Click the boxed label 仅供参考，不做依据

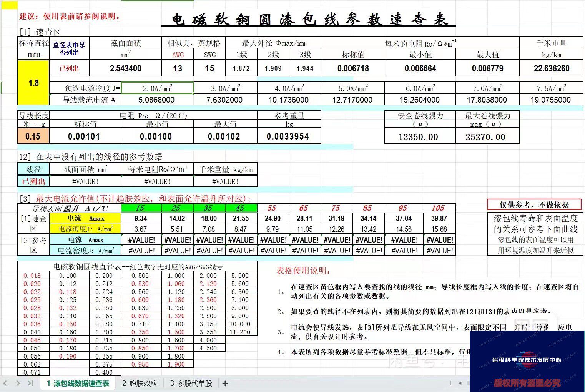click(x=534, y=204)
